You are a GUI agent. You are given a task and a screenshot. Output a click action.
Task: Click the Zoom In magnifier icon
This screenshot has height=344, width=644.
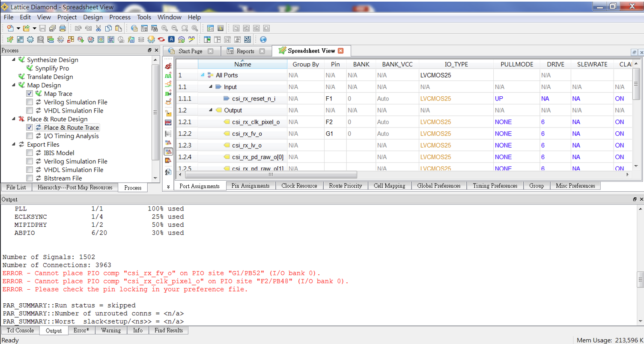point(164,29)
